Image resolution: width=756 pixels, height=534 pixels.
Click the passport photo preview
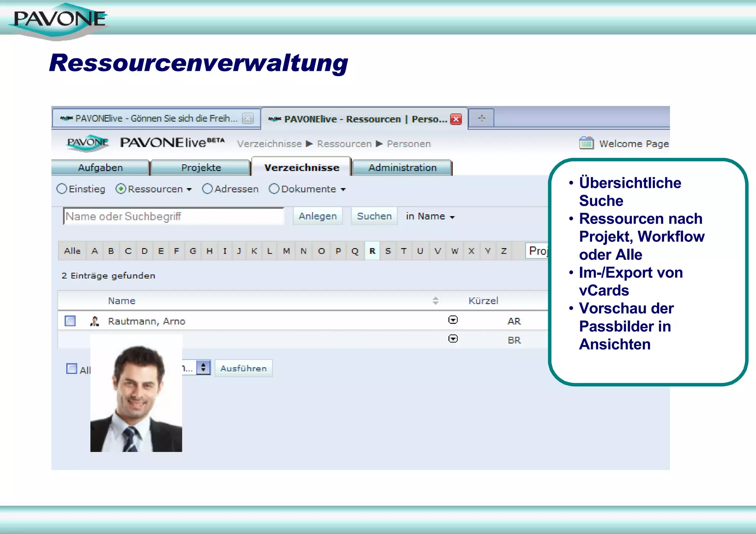pyautogui.click(x=136, y=393)
